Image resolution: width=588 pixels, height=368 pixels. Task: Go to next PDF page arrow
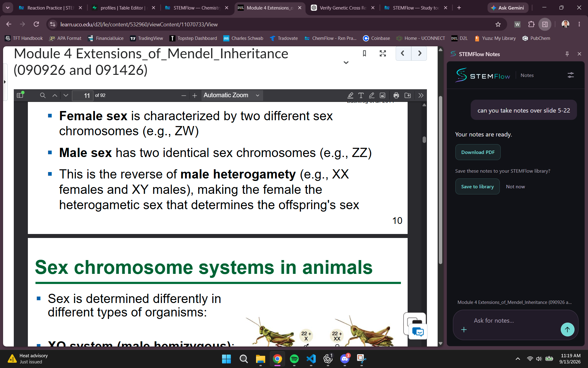pyautogui.click(x=66, y=95)
